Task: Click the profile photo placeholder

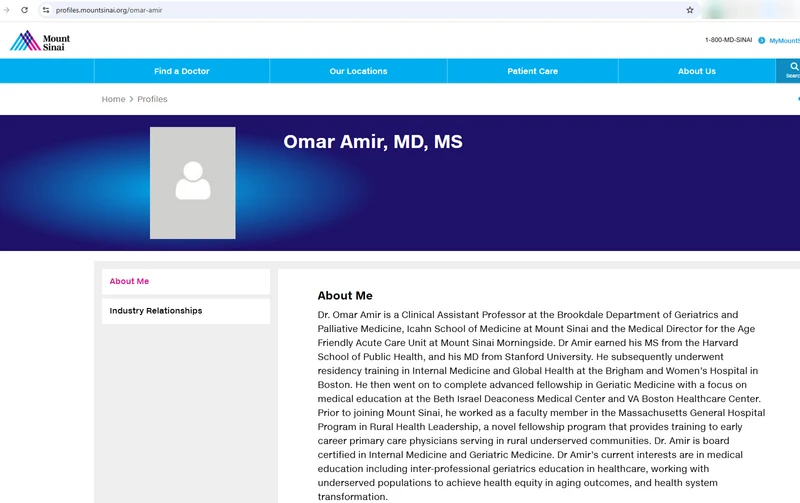Action: tap(193, 183)
